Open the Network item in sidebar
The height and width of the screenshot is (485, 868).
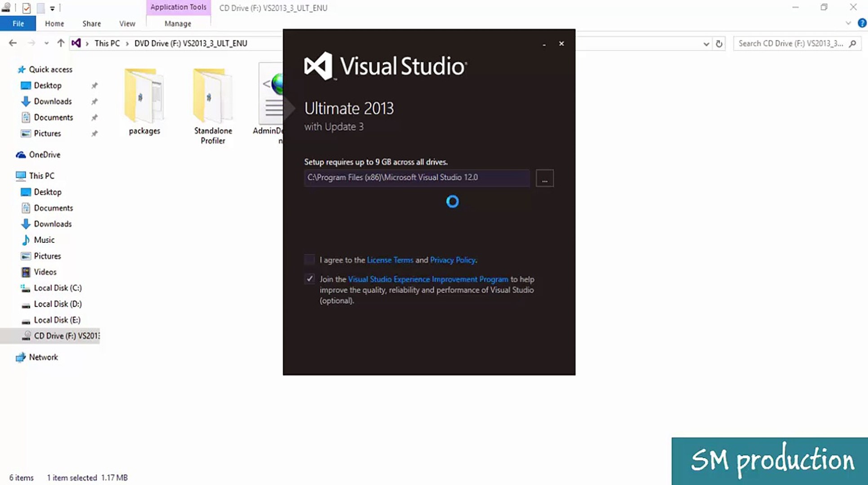point(44,357)
